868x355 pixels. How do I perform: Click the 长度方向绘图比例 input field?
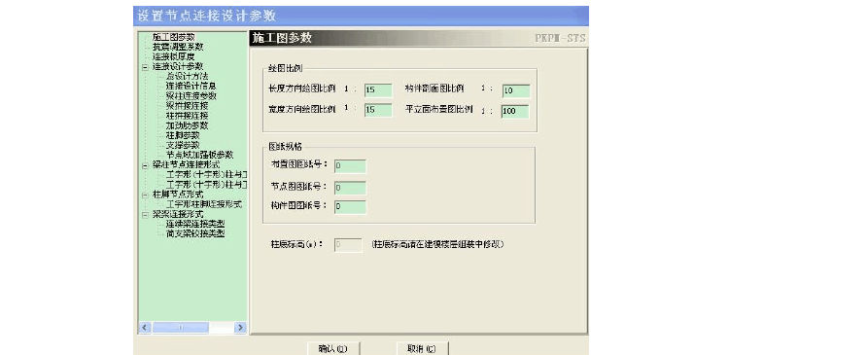[x=378, y=90]
